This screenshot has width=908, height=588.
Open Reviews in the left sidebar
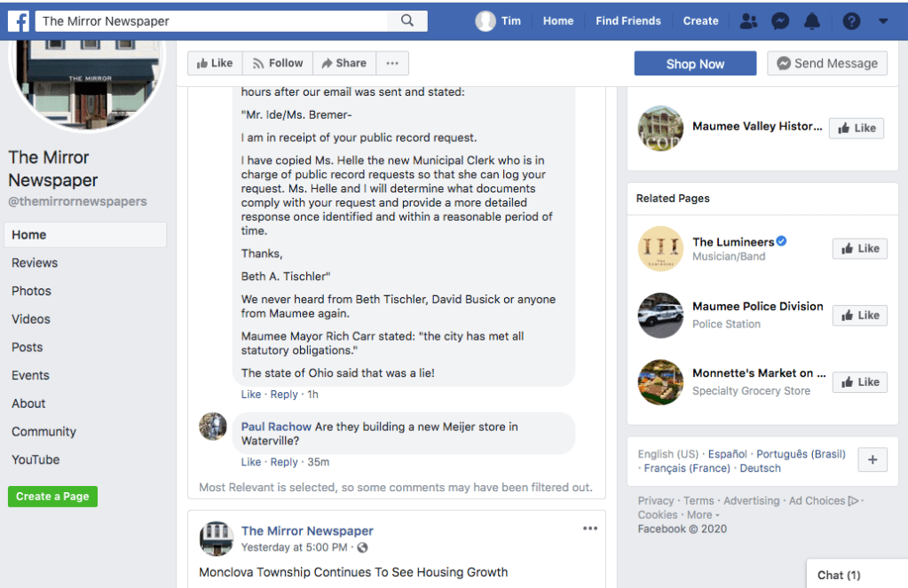tap(35, 263)
